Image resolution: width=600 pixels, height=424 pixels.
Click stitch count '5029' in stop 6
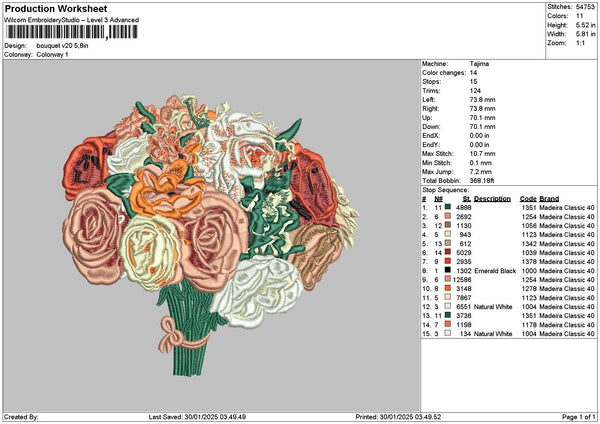pos(463,253)
